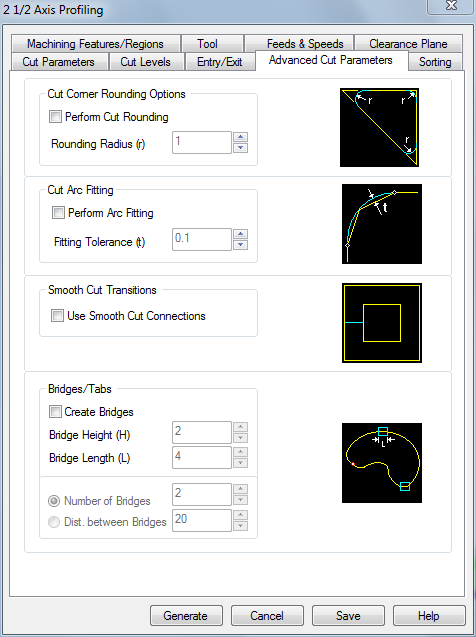Click the Cancel button
Screen dimensions: 476x637
point(267,616)
